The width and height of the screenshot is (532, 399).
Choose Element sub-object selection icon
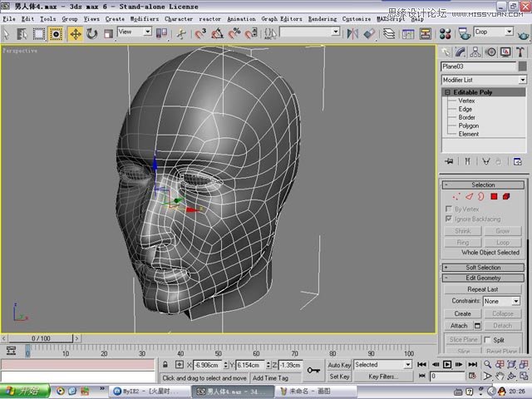(506, 196)
